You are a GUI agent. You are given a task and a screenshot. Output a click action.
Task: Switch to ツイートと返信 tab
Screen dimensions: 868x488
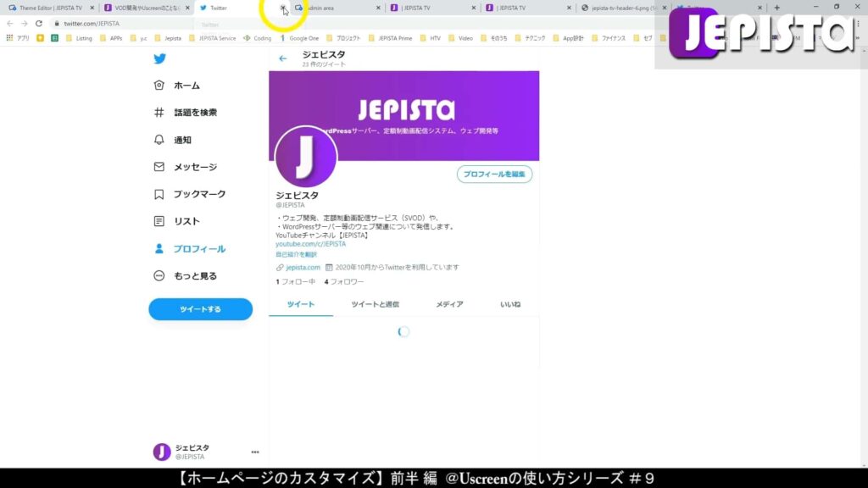click(x=375, y=304)
